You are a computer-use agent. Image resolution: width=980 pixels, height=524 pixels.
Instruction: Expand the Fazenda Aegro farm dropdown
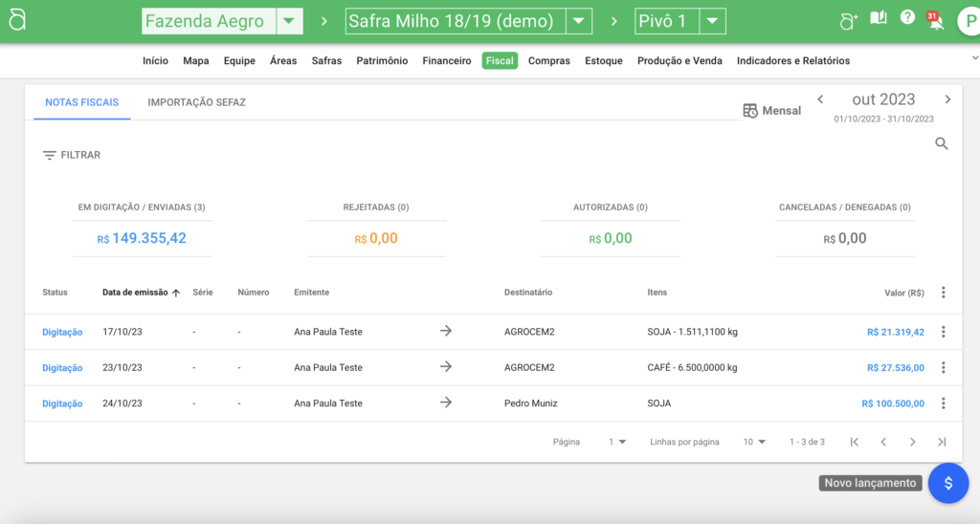tap(289, 21)
